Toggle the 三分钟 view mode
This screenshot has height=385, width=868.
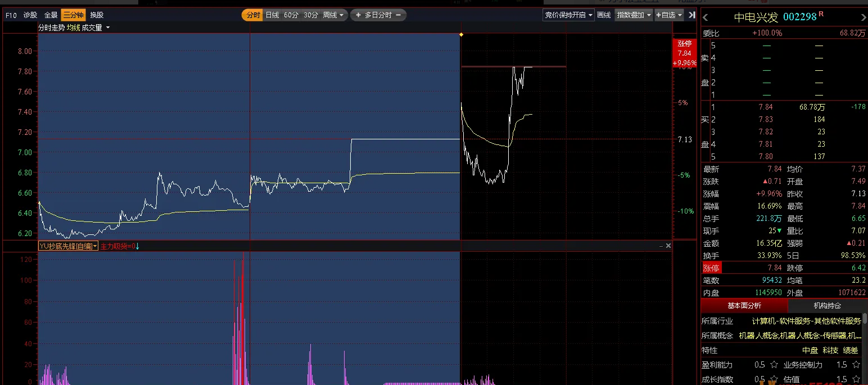tap(73, 15)
